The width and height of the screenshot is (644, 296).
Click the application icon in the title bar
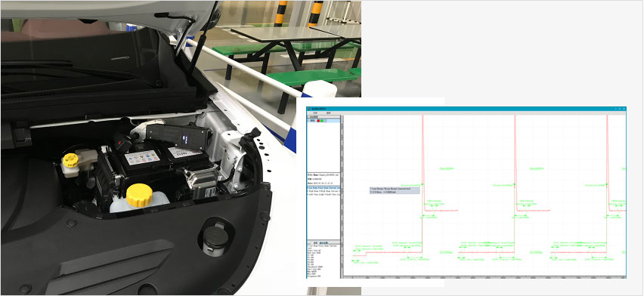pyautogui.click(x=309, y=109)
